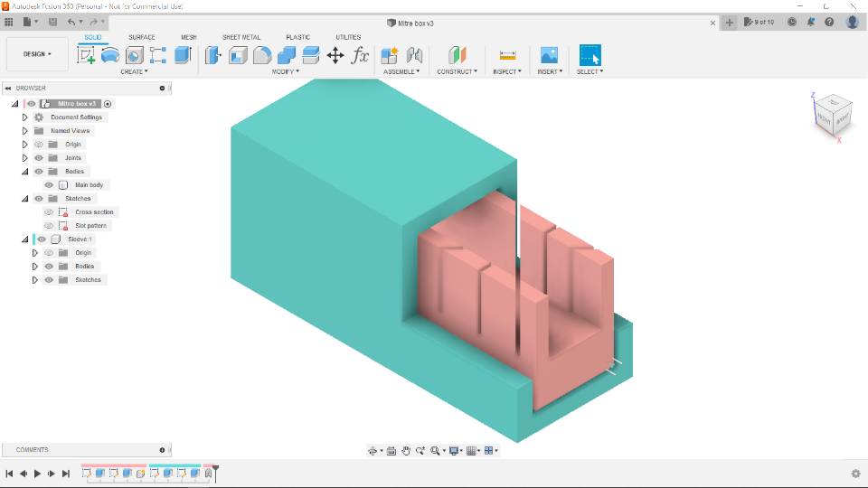Select the Measure tool in Inspect
868x488 pixels.
(x=507, y=55)
